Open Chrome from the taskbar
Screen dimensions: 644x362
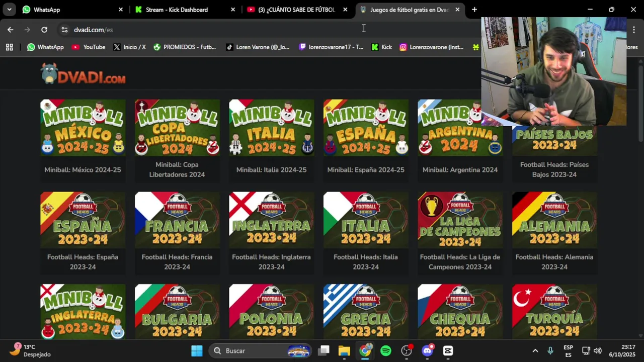click(365, 350)
